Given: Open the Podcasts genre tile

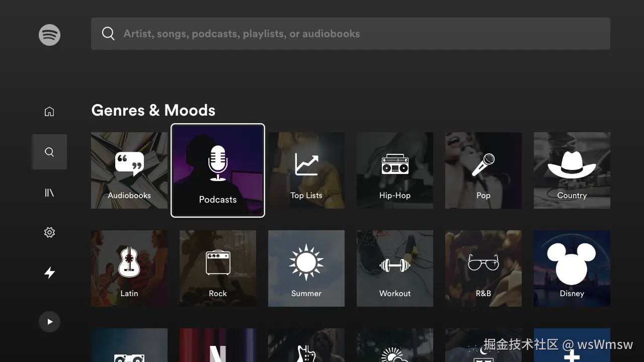Looking at the screenshot, I should 218,170.
